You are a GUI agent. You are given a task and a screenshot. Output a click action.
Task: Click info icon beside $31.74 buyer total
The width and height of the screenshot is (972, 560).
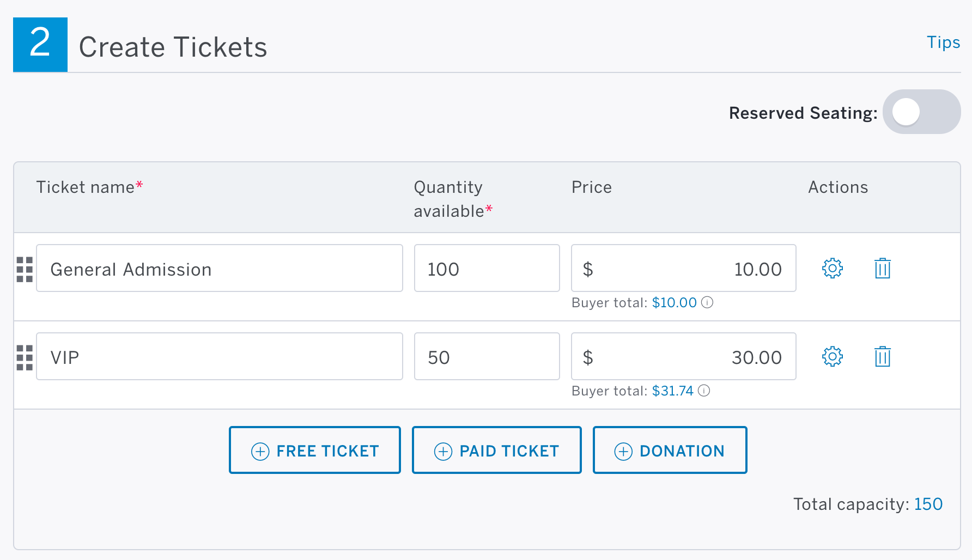pyautogui.click(x=704, y=391)
